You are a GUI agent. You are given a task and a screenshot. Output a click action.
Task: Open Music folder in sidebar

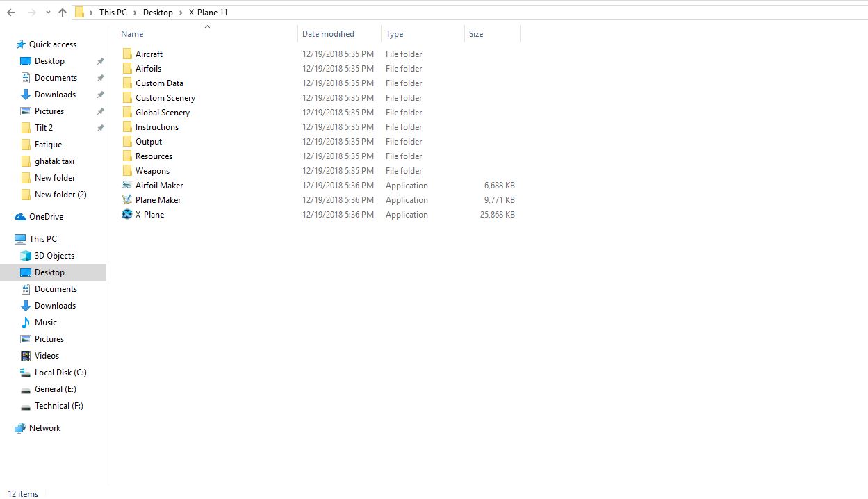point(46,322)
